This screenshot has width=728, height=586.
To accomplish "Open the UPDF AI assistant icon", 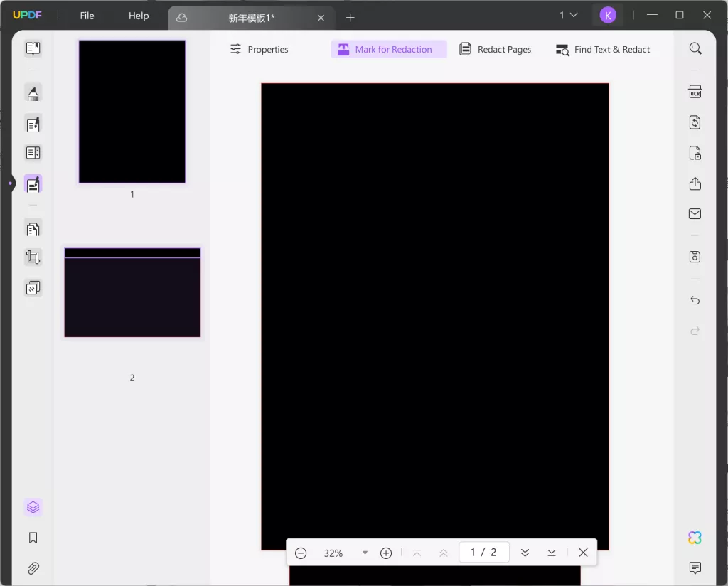I will click(x=695, y=538).
